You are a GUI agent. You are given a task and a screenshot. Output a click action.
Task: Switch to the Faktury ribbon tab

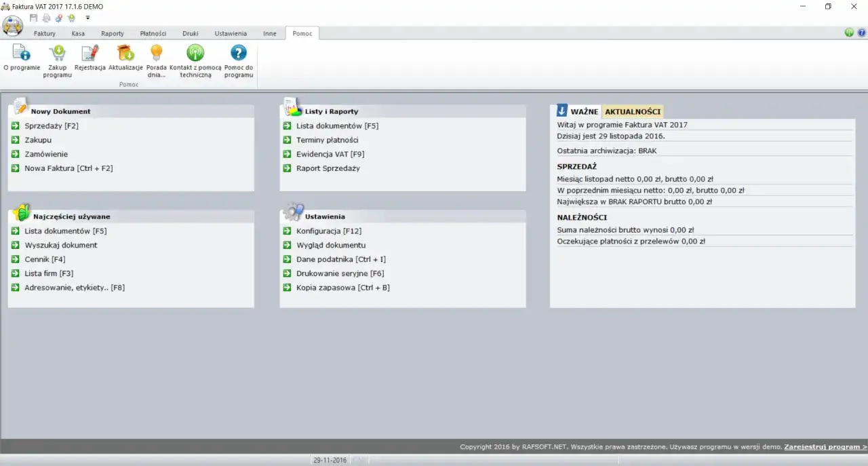pyautogui.click(x=45, y=33)
